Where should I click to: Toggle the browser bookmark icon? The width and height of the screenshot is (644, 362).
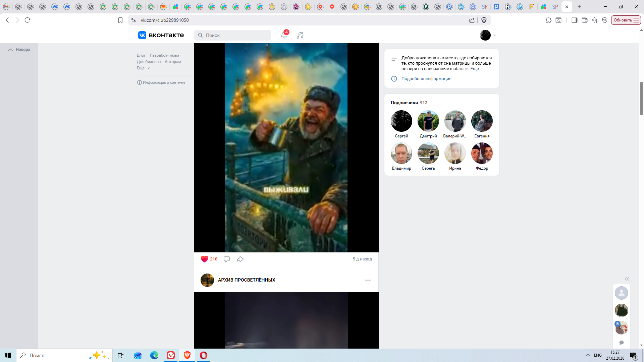[120, 20]
